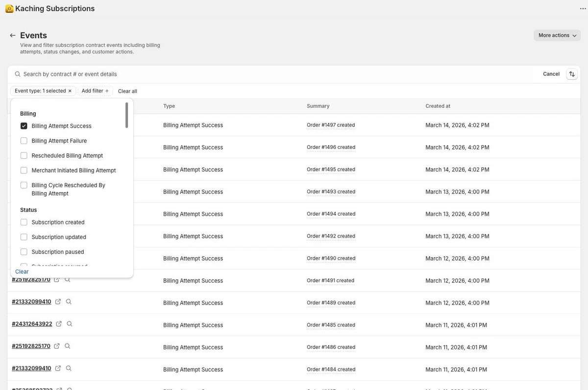This screenshot has width=588, height=390.
Task: Click Order #1485 created link
Action: point(331,325)
